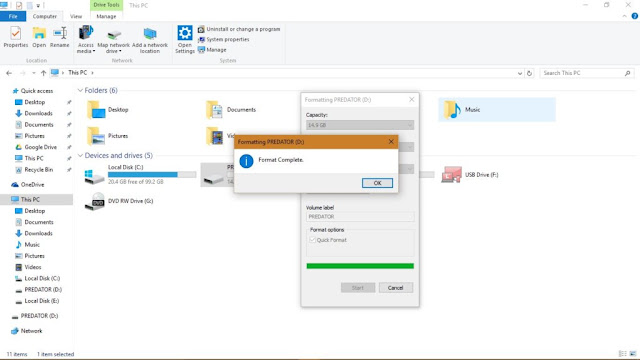Open the Desktop folder icon
Screen dimensions: 640x360
[96, 110]
